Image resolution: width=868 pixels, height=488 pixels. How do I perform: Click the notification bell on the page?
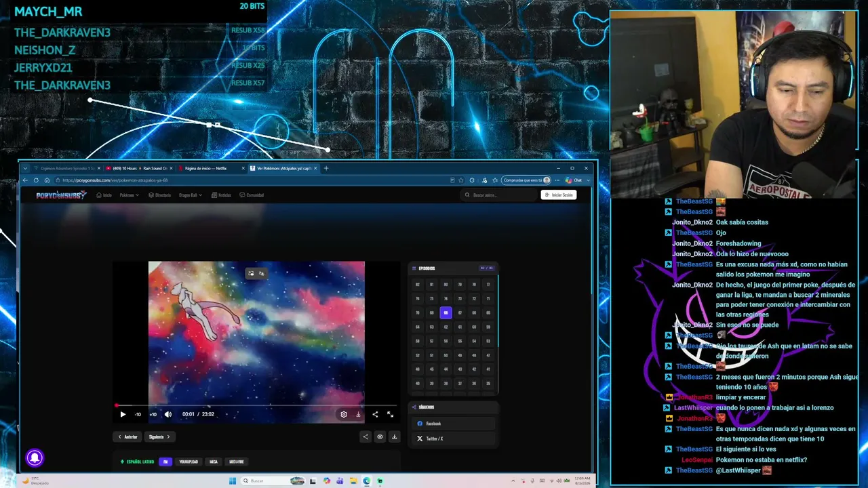point(35,458)
